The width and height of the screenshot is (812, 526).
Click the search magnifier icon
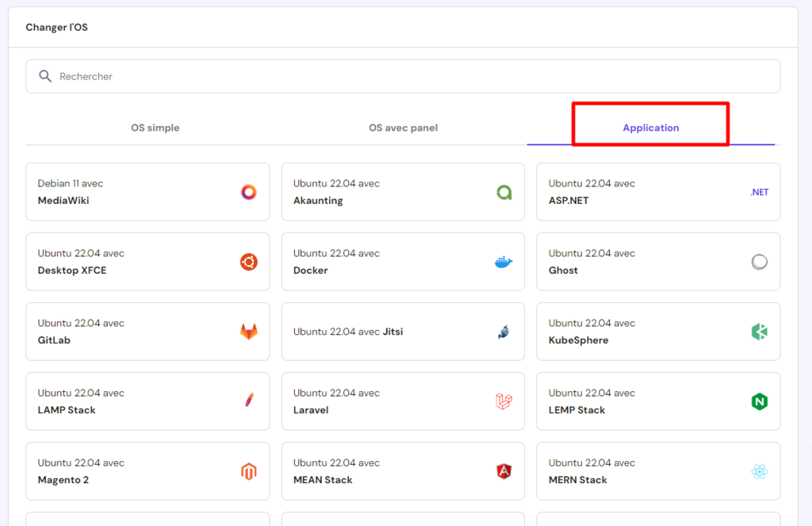tap(45, 75)
